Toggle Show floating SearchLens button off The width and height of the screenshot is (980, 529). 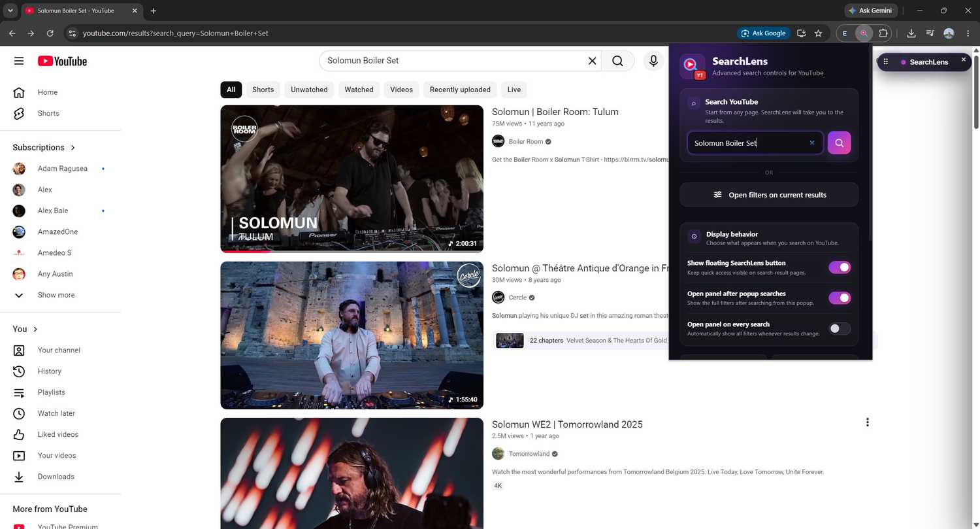840,267
